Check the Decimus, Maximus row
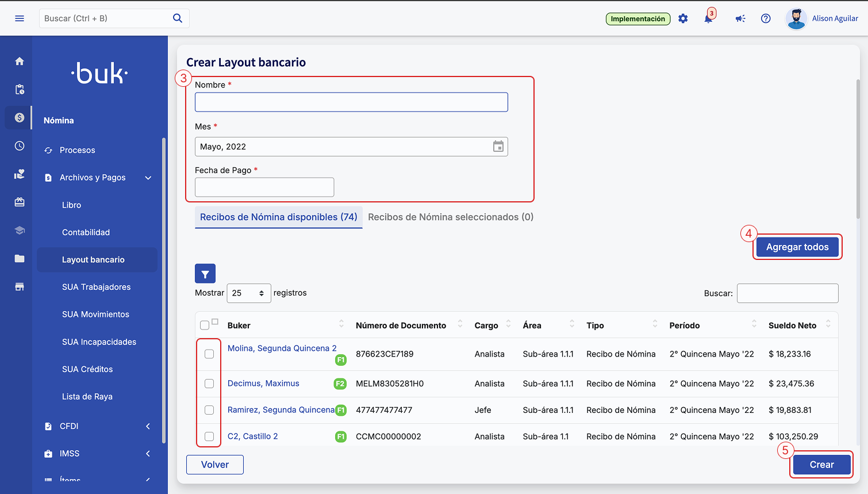The image size is (868, 494). (209, 384)
